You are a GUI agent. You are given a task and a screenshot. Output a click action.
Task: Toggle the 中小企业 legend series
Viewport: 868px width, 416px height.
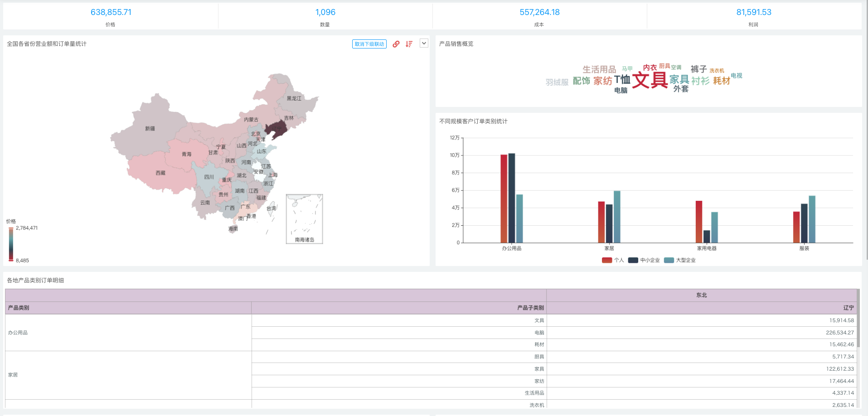tap(644, 260)
